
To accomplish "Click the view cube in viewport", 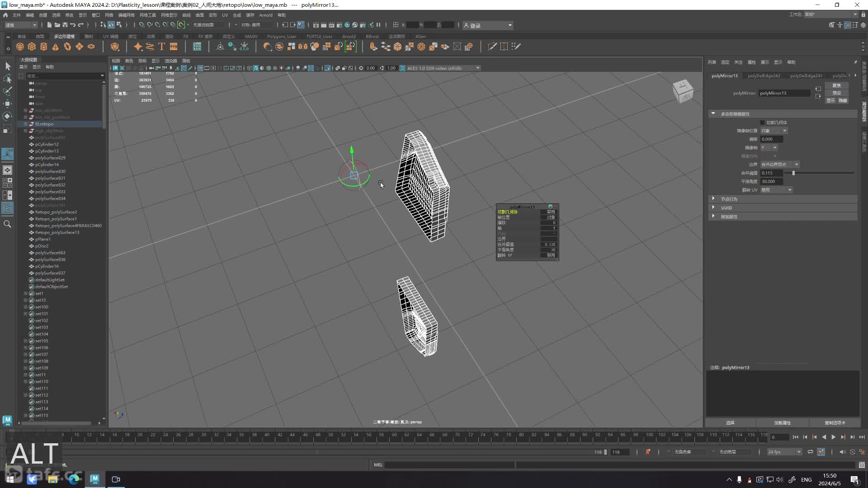I will click(x=683, y=91).
